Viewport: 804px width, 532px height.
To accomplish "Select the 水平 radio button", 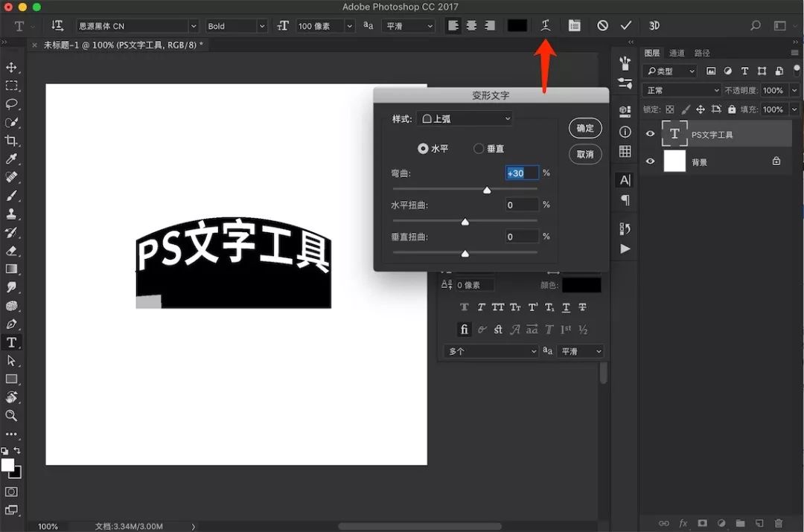I will tap(424, 147).
